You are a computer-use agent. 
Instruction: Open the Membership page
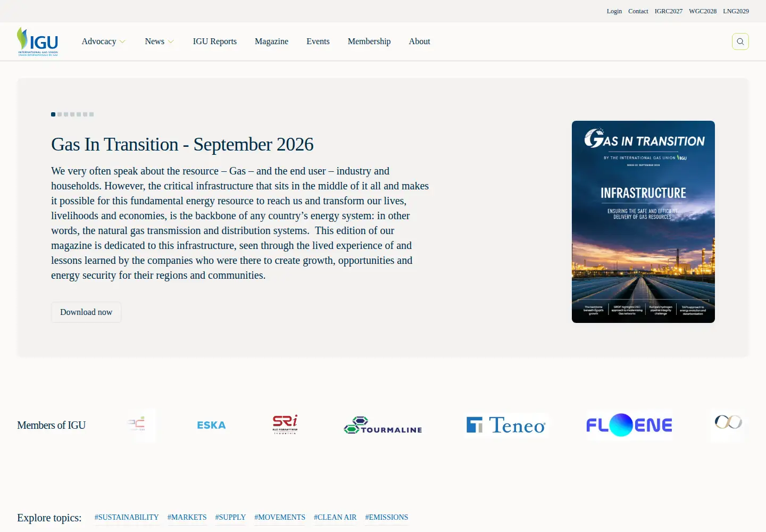[369, 41]
